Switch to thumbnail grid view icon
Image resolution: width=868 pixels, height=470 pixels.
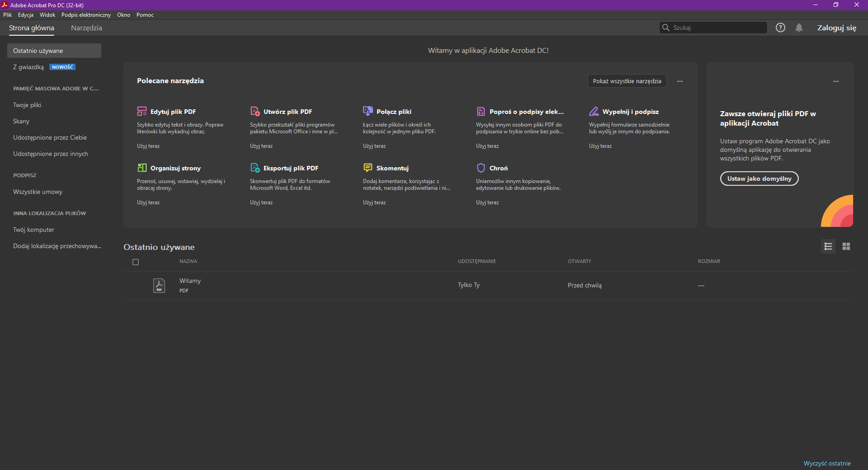click(846, 246)
